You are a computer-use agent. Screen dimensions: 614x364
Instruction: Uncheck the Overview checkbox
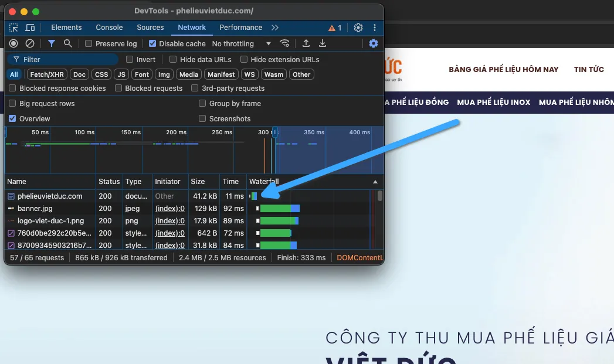(x=12, y=118)
